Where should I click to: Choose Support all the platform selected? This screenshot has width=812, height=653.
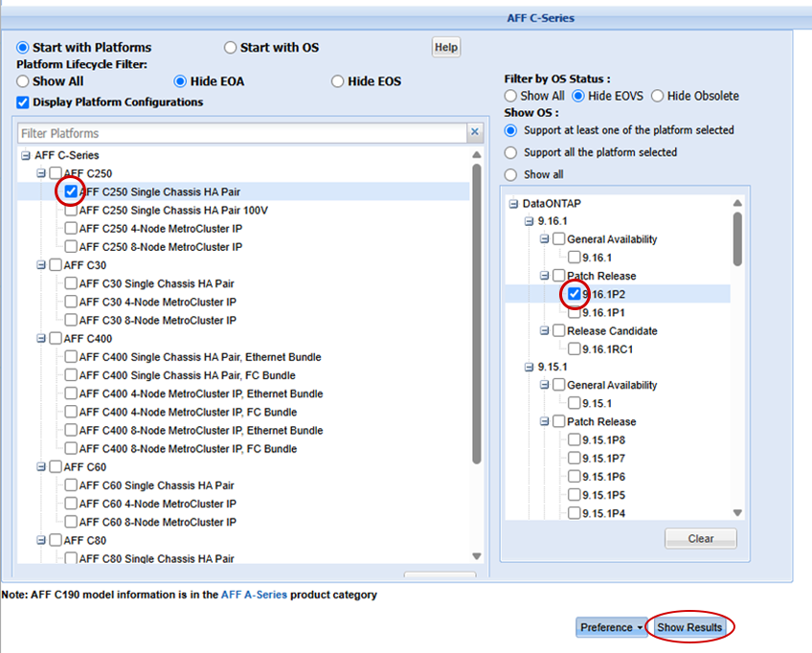[x=510, y=152]
